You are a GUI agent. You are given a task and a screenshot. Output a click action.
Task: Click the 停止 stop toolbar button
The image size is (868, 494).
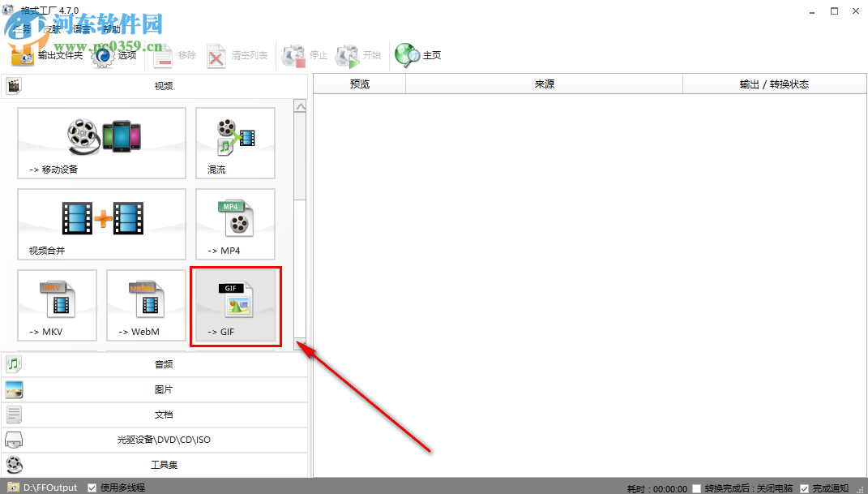305,55
